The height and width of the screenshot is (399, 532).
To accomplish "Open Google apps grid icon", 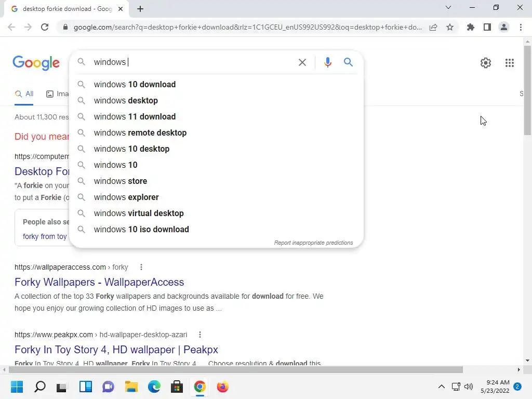I will pyautogui.click(x=509, y=63).
